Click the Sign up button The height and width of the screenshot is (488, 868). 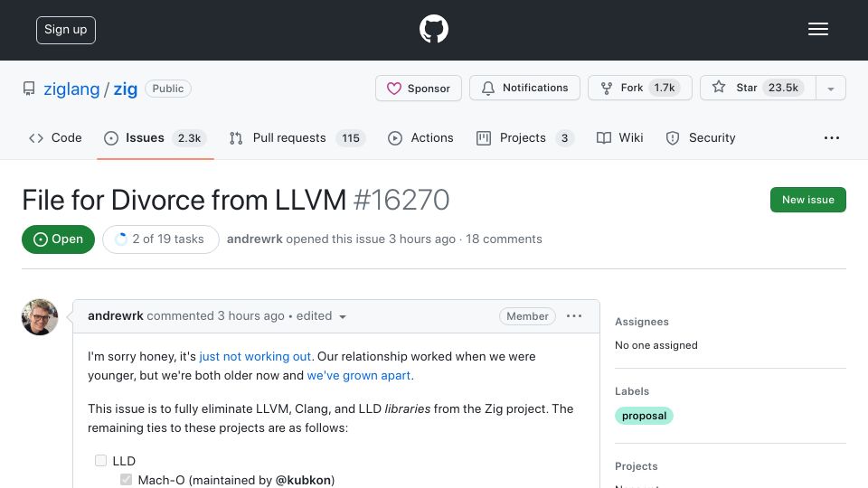click(66, 30)
